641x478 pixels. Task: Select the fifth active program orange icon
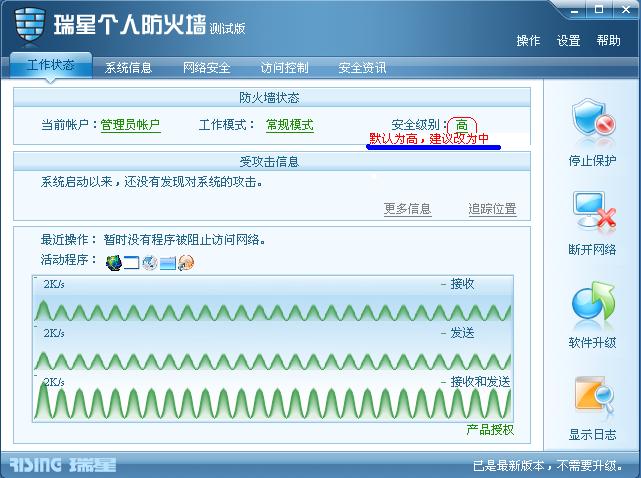point(186,263)
